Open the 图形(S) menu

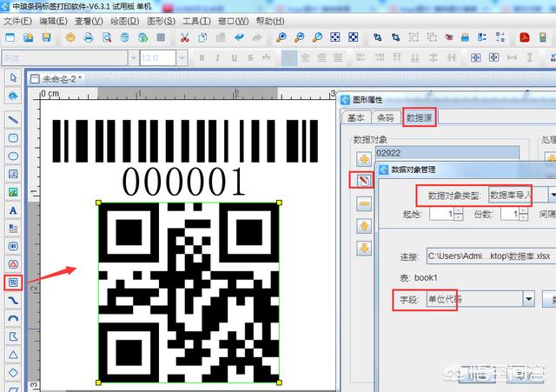[x=161, y=21]
